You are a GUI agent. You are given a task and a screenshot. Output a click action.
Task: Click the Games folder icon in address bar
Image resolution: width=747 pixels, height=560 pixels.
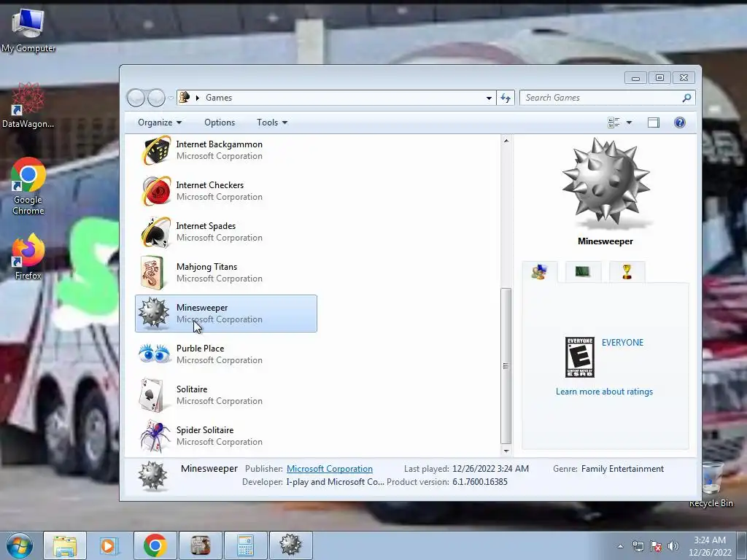pos(185,97)
